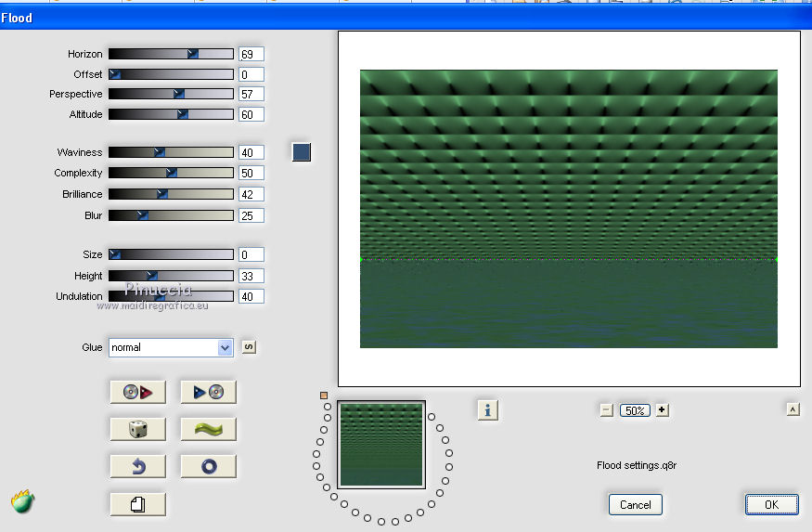Click the small 'S' button beside Glue

tap(249, 347)
